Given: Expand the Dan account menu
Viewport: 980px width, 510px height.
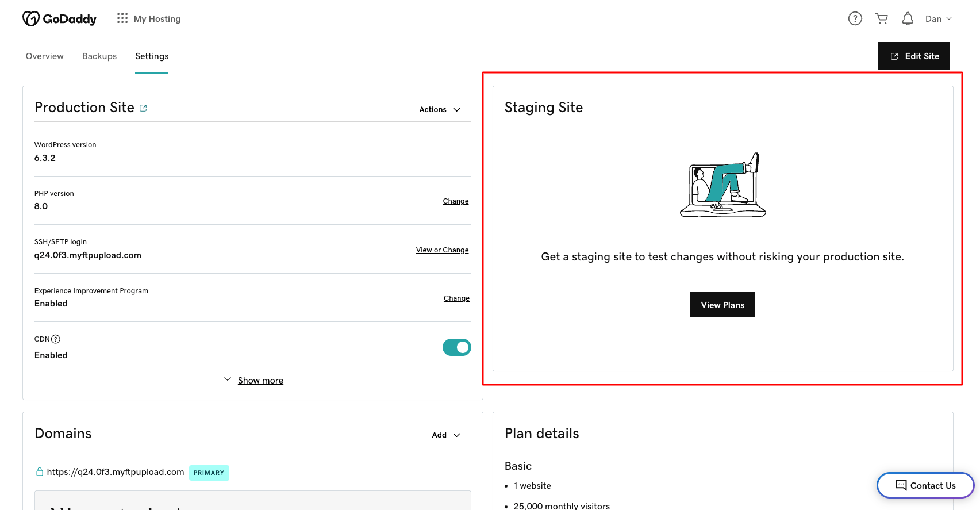Looking at the screenshot, I should [x=938, y=19].
